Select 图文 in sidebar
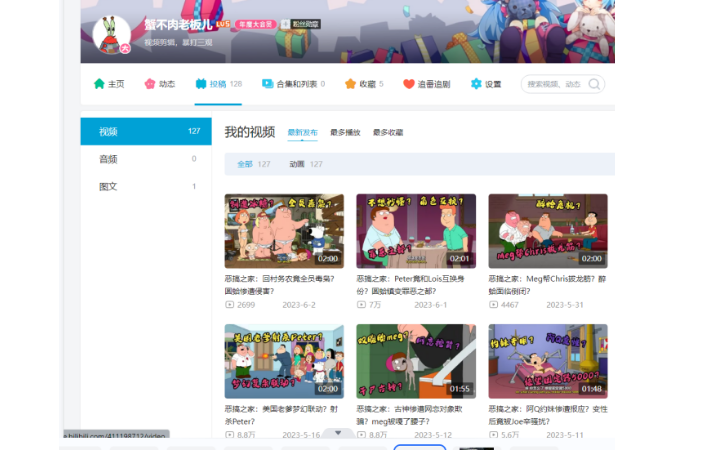The image size is (720, 450). coord(146,186)
